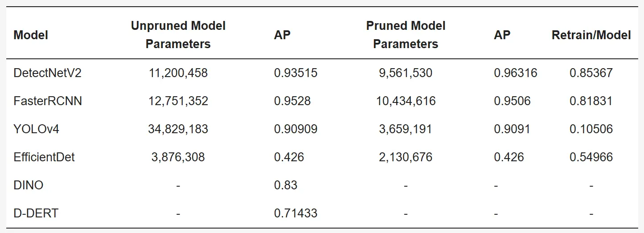
Task: Select the pruned value 9,561,530
Action: pyautogui.click(x=406, y=73)
